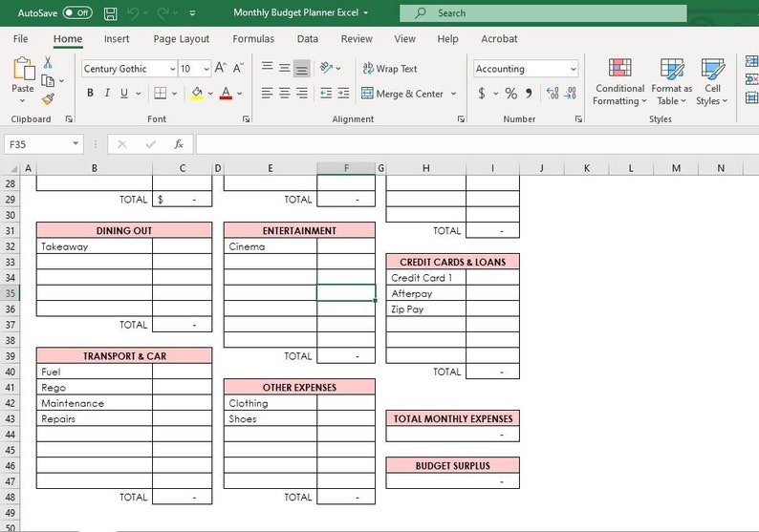Set Bottom Align for cell
This screenshot has height=532, width=759.
point(301,68)
